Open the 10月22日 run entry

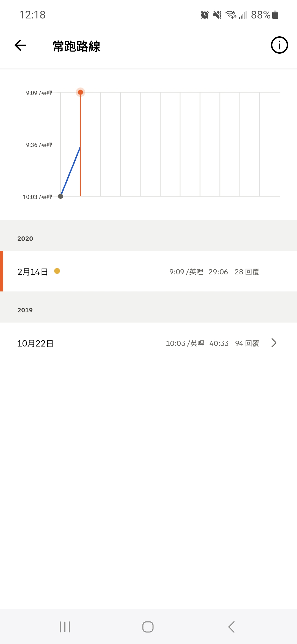(148, 343)
